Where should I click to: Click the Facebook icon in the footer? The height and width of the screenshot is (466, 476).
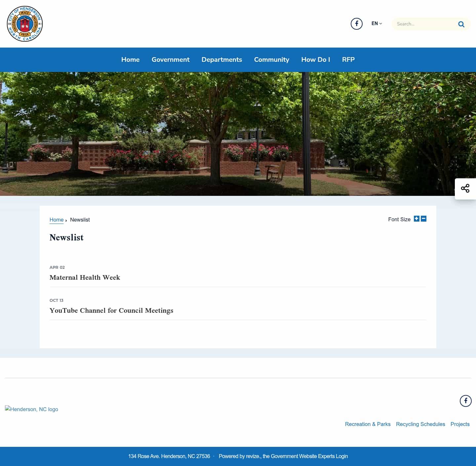tap(465, 401)
